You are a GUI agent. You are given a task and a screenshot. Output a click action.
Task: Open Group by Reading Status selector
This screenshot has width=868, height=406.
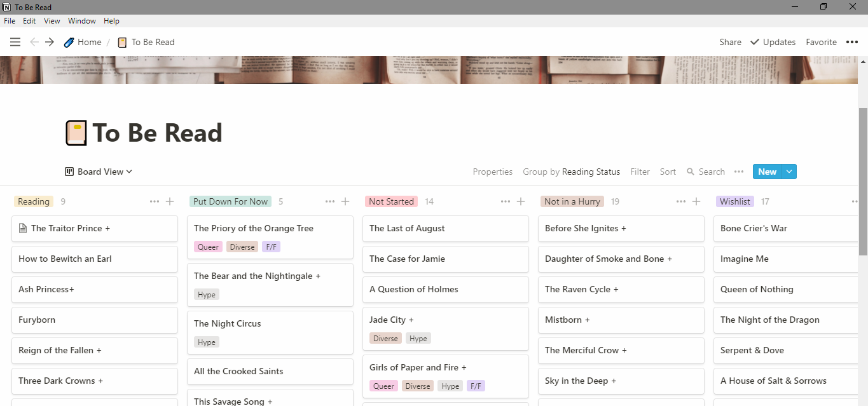[571, 172]
